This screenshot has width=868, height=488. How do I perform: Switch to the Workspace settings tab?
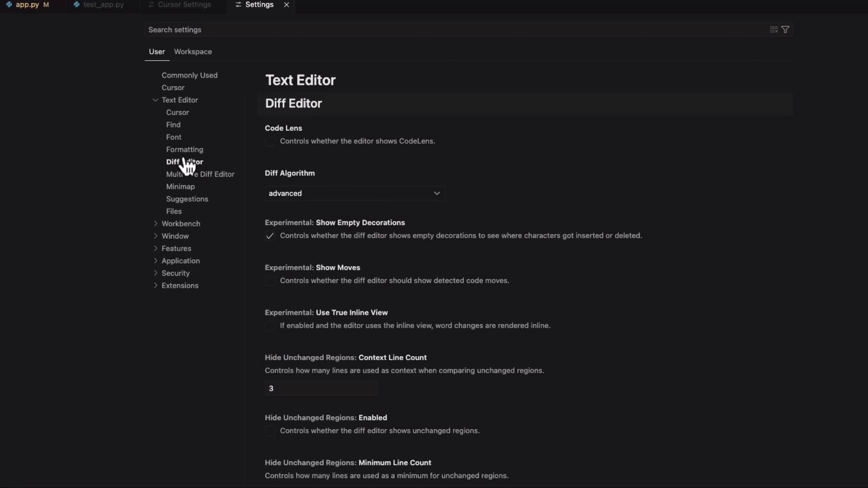pyautogui.click(x=193, y=52)
